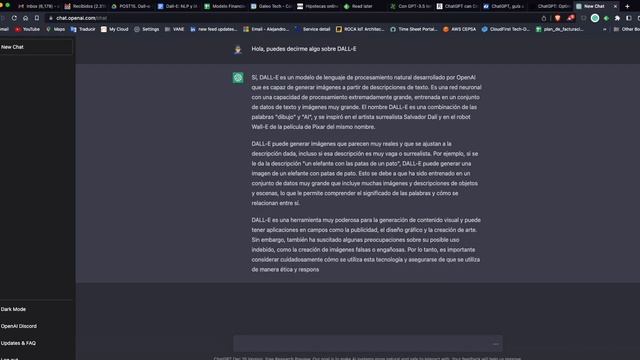Switch to the ChatGPT, guía tab

[x=503, y=6]
